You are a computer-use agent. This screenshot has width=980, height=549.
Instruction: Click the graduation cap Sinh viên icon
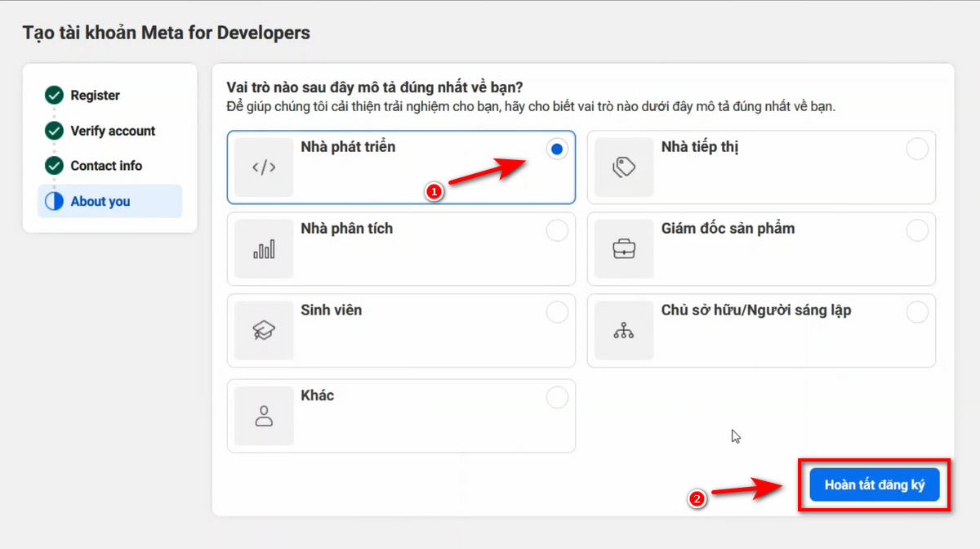[x=264, y=331]
